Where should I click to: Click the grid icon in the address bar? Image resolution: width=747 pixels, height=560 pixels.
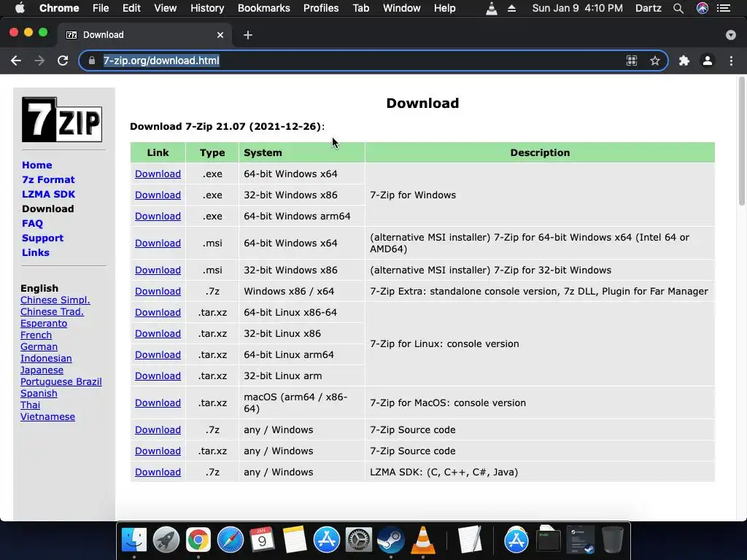(632, 61)
